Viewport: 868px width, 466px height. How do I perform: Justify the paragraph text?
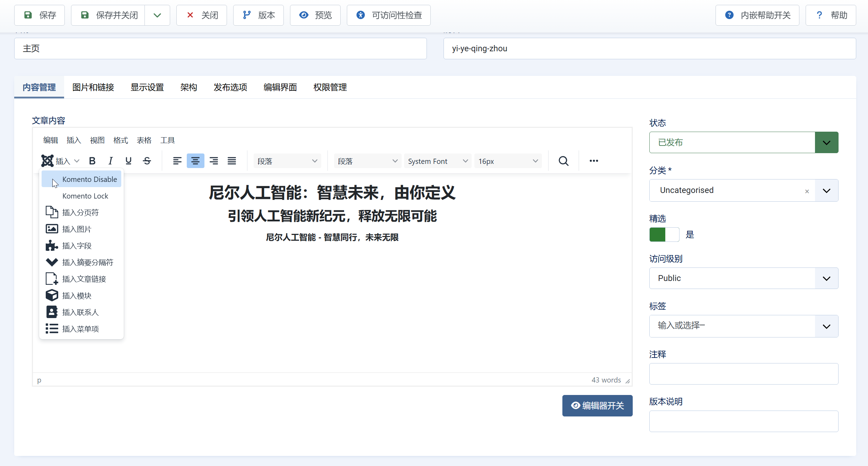pos(232,161)
